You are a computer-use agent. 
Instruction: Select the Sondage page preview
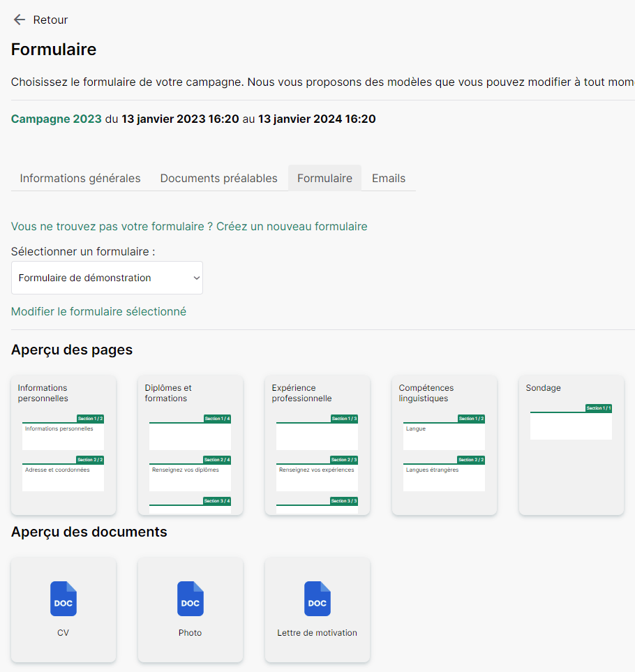(x=571, y=445)
